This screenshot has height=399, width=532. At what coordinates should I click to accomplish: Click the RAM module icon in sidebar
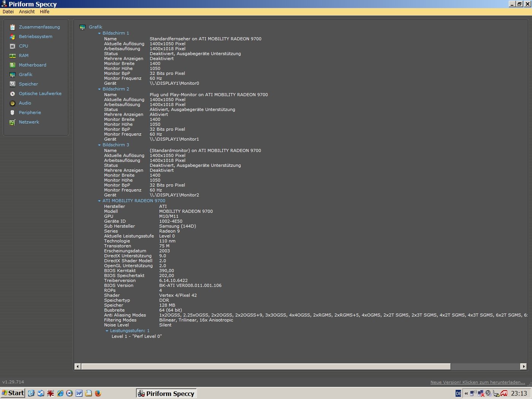13,56
